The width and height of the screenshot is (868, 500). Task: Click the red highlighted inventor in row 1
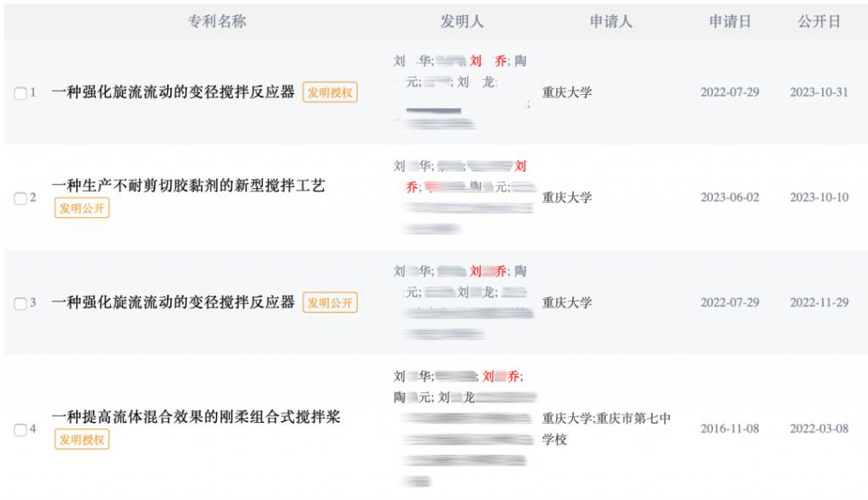click(x=488, y=61)
